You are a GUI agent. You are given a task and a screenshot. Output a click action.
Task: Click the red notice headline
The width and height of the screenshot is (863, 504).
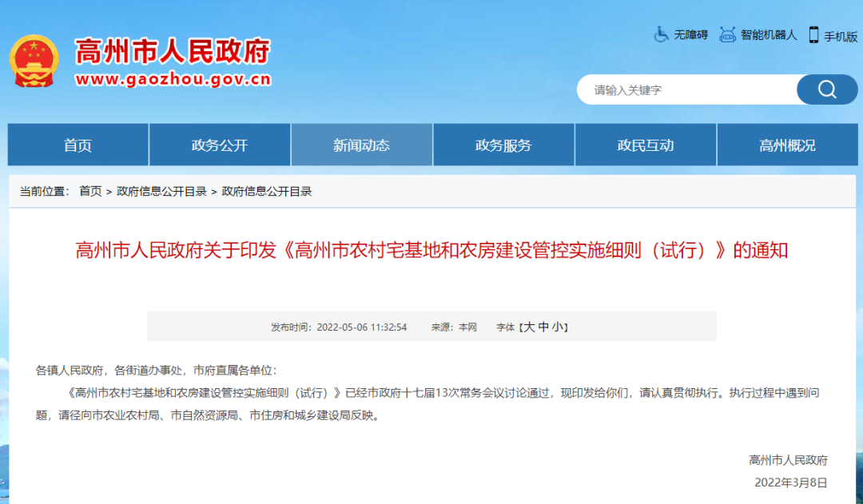coord(431,250)
